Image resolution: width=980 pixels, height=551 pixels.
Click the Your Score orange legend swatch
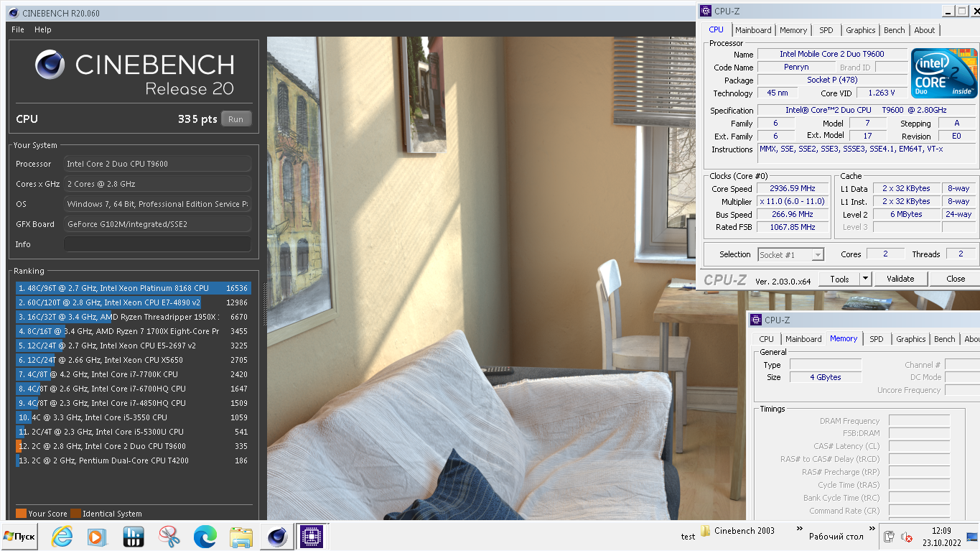[x=21, y=514]
